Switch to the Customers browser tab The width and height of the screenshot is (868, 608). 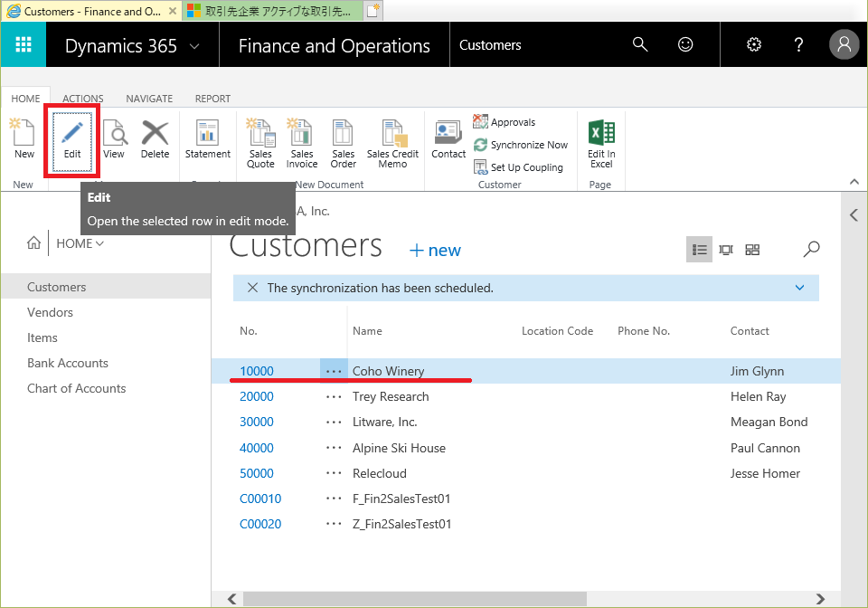click(91, 11)
